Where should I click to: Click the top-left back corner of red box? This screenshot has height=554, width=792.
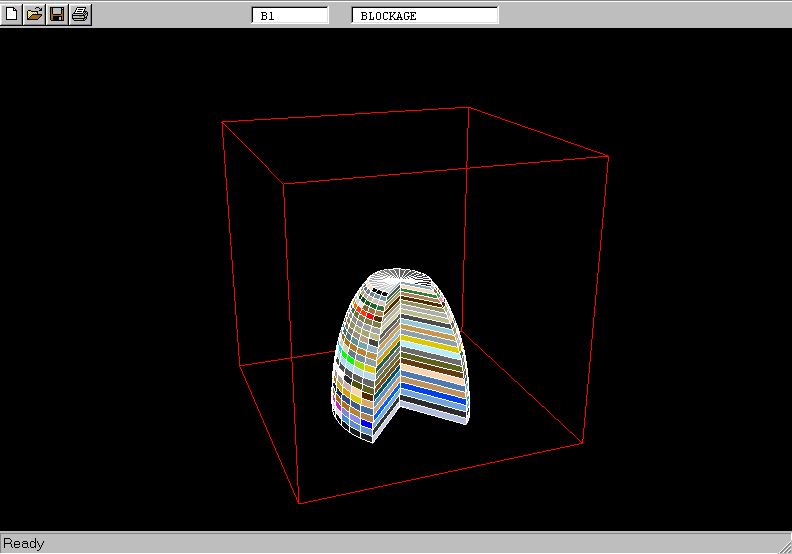[222, 122]
